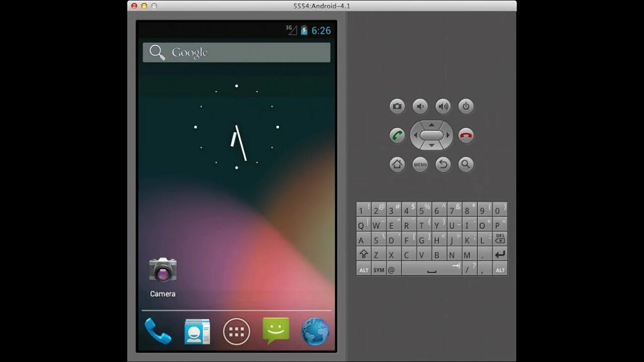Click the emulator Back hardware button
Image resolution: width=644 pixels, height=362 pixels.
tap(443, 164)
